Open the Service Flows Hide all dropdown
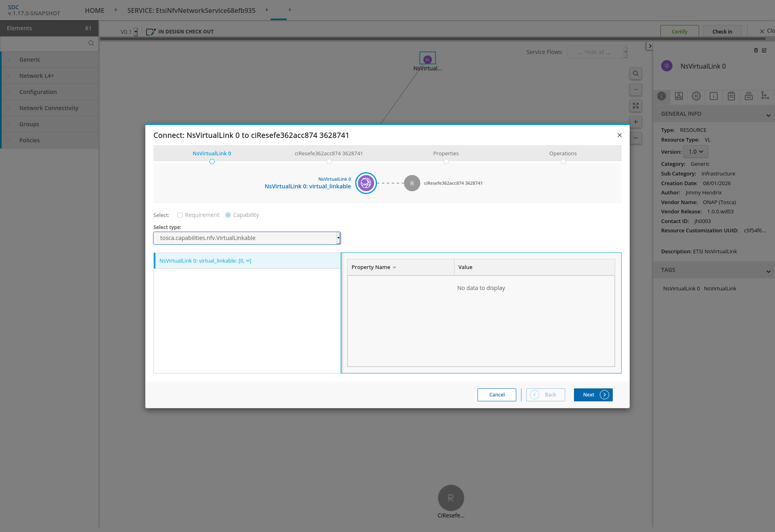775x532 pixels. click(597, 52)
